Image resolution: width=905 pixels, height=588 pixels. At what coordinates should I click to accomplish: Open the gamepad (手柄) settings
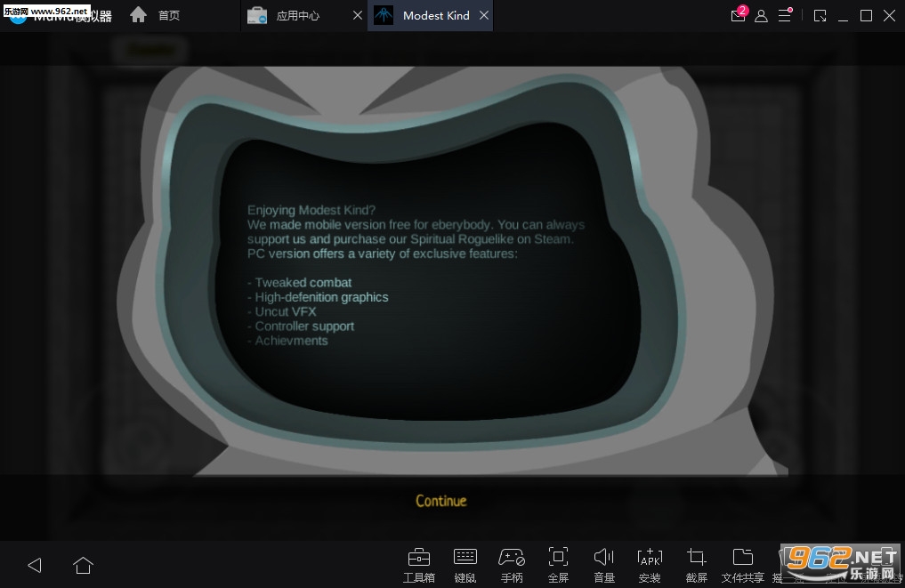[x=512, y=565]
